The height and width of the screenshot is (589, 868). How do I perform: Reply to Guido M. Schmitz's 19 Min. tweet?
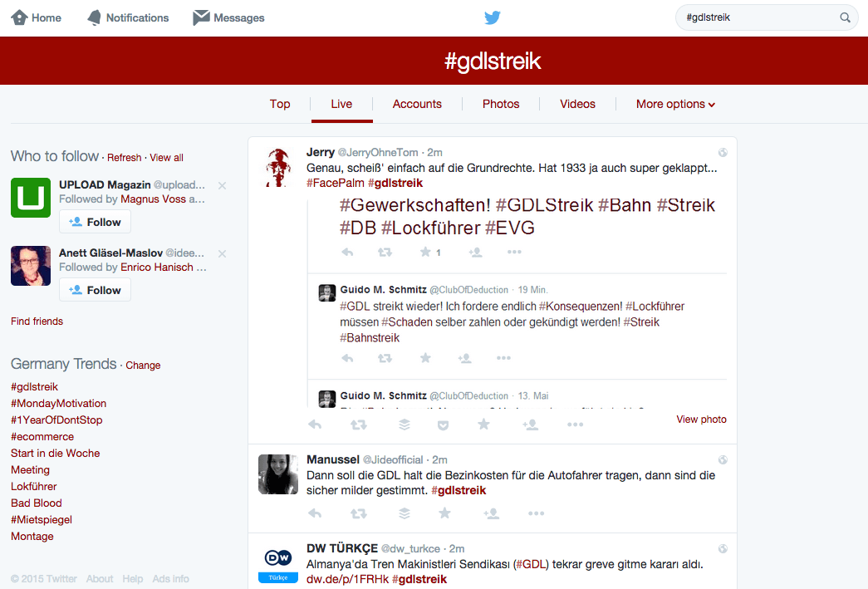tap(348, 358)
